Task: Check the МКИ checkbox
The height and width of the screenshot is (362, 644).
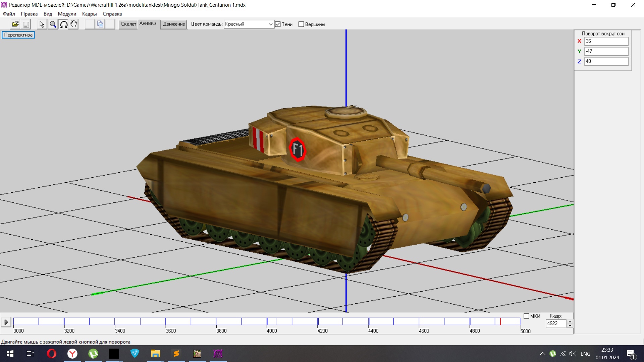Action: tap(526, 316)
